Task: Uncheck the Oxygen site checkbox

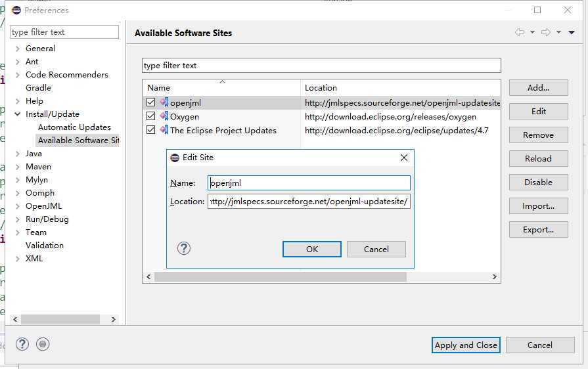Action: click(150, 116)
